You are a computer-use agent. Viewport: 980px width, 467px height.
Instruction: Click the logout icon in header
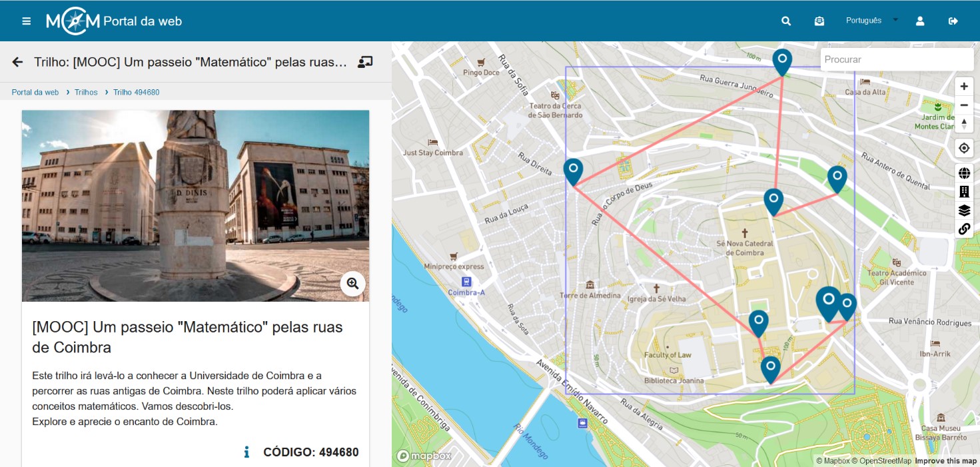[x=953, y=21]
